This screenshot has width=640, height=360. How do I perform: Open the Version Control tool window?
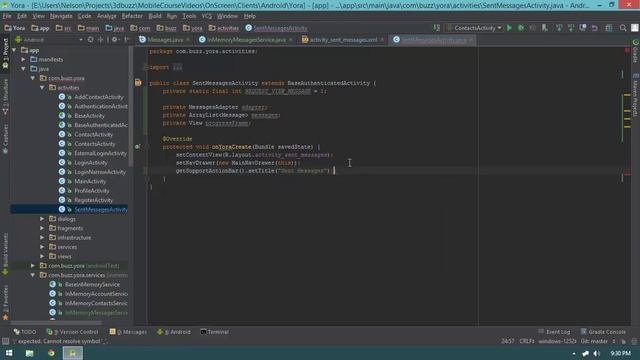[72, 332]
